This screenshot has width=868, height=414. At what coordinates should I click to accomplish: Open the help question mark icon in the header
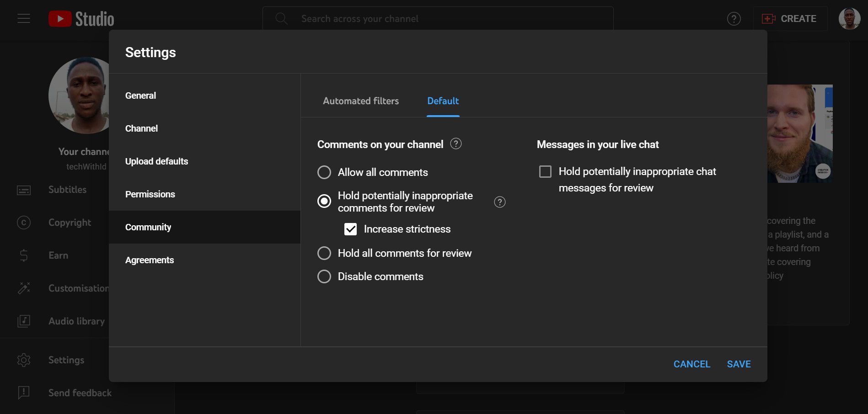(x=734, y=18)
